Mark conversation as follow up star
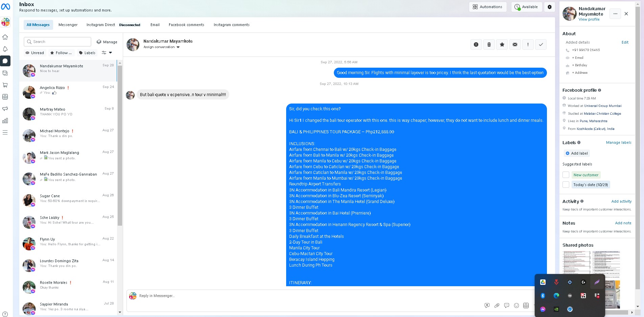Viewport: 644px width, 317px height. 502,44
